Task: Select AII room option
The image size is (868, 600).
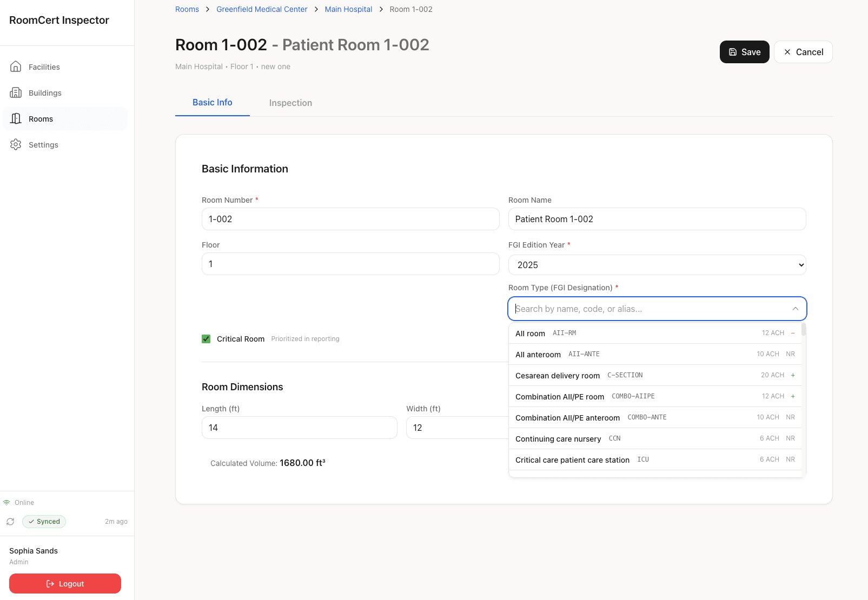Action: (655, 333)
